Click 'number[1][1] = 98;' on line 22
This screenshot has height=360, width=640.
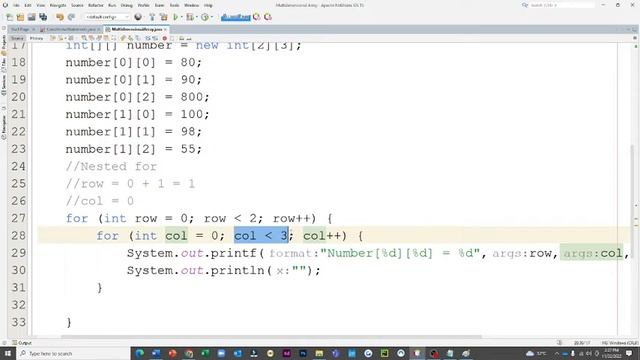click(x=133, y=132)
